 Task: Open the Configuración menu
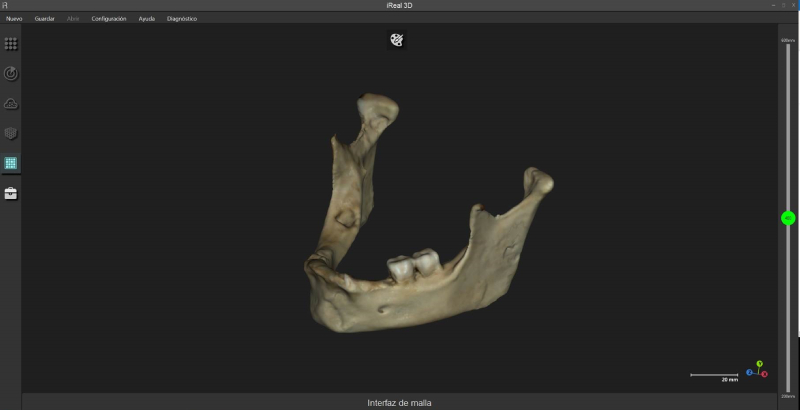[x=109, y=19]
